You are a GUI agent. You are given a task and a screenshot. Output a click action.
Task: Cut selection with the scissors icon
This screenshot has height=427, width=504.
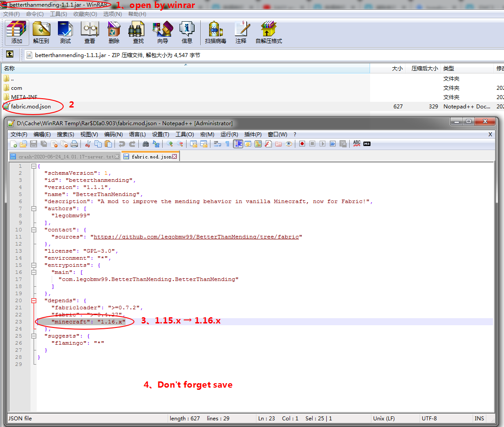click(x=88, y=144)
